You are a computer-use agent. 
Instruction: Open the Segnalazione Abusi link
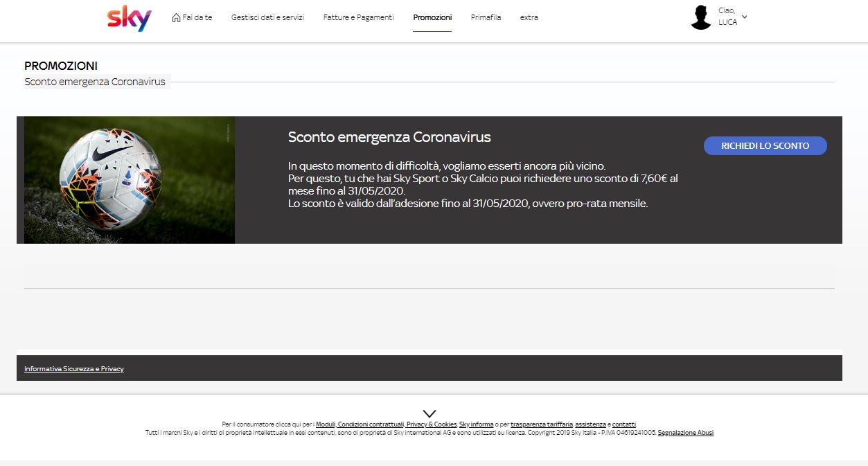coord(685,433)
